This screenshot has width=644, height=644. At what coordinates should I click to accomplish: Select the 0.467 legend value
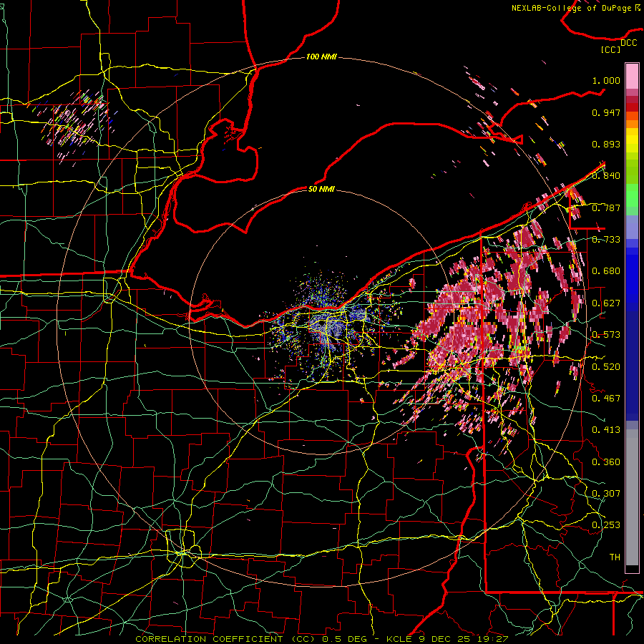tap(606, 398)
